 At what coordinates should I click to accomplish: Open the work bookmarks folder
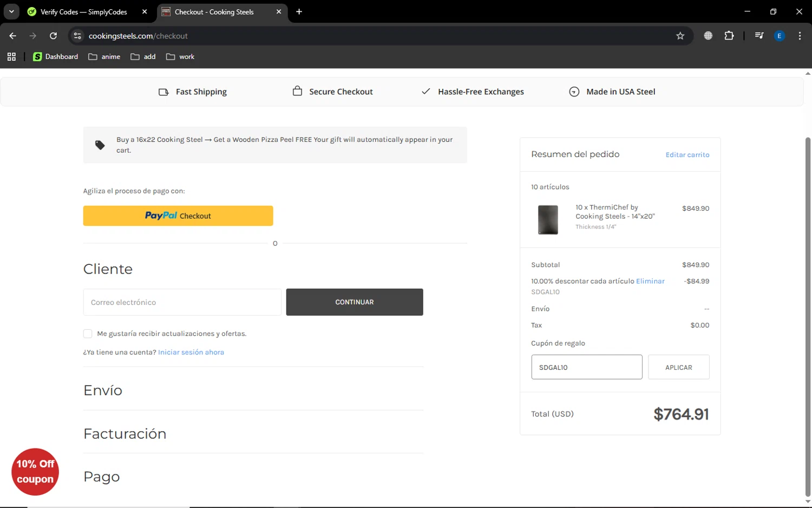click(x=180, y=56)
